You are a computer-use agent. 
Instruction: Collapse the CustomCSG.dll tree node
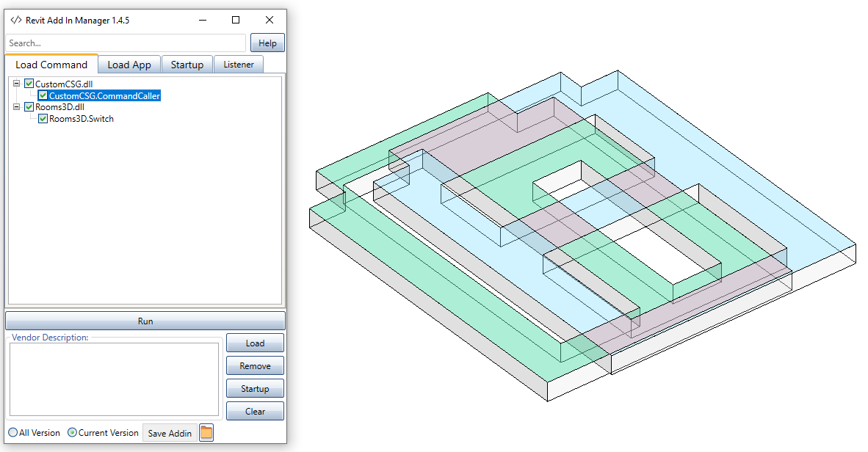tap(15, 84)
